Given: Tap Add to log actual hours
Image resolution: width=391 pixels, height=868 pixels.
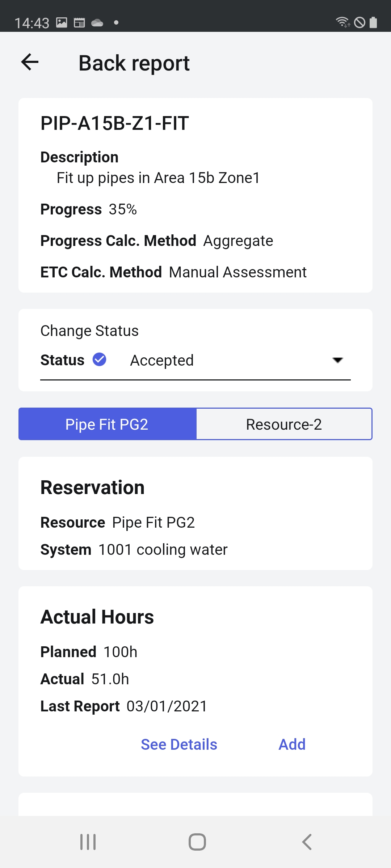Looking at the screenshot, I should pos(292,744).
